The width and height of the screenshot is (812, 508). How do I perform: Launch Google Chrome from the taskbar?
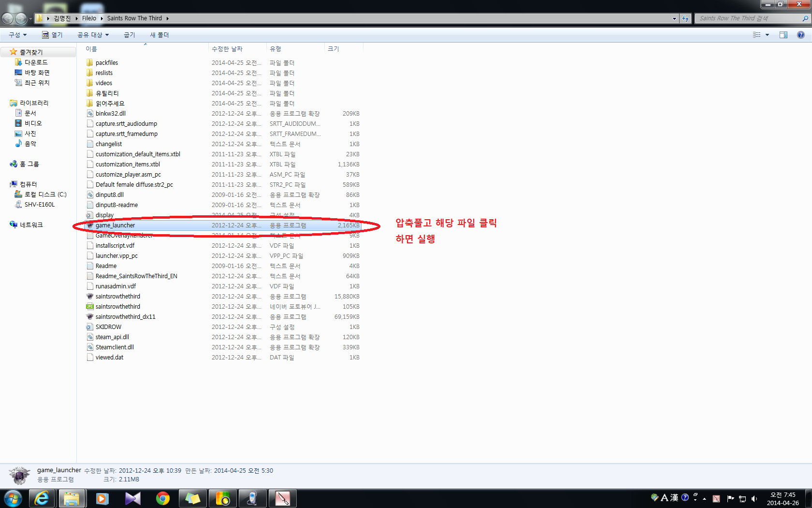[x=163, y=498]
